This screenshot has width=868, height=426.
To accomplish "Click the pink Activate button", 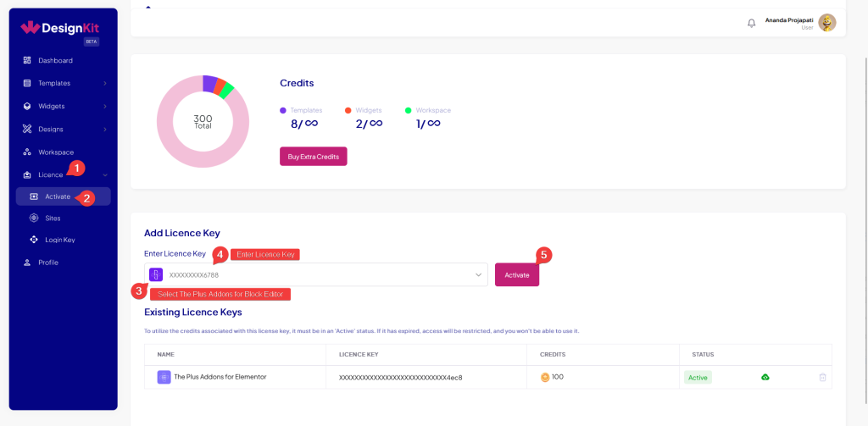I will coord(517,274).
